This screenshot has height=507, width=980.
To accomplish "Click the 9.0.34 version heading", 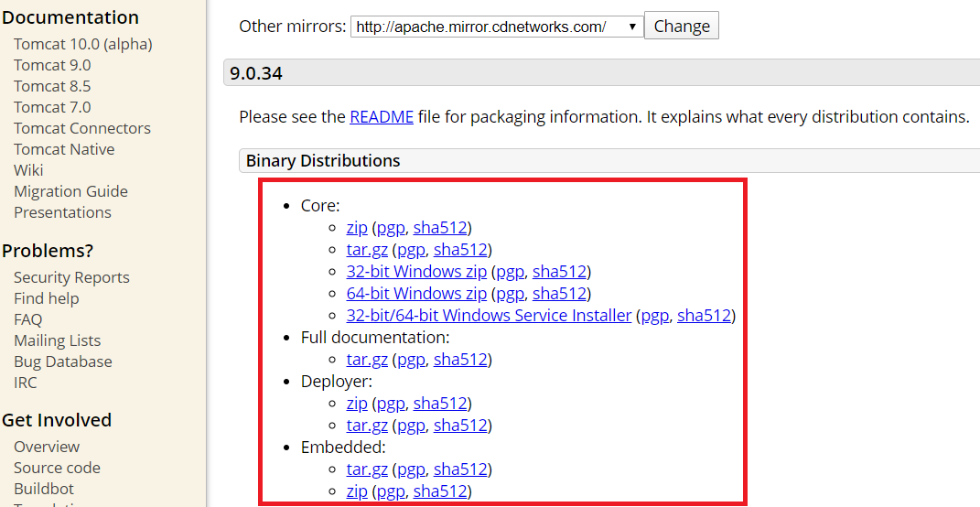I will coord(256,74).
